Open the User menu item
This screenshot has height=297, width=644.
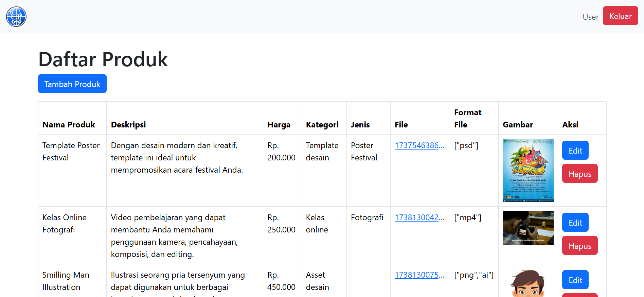pyautogui.click(x=590, y=17)
